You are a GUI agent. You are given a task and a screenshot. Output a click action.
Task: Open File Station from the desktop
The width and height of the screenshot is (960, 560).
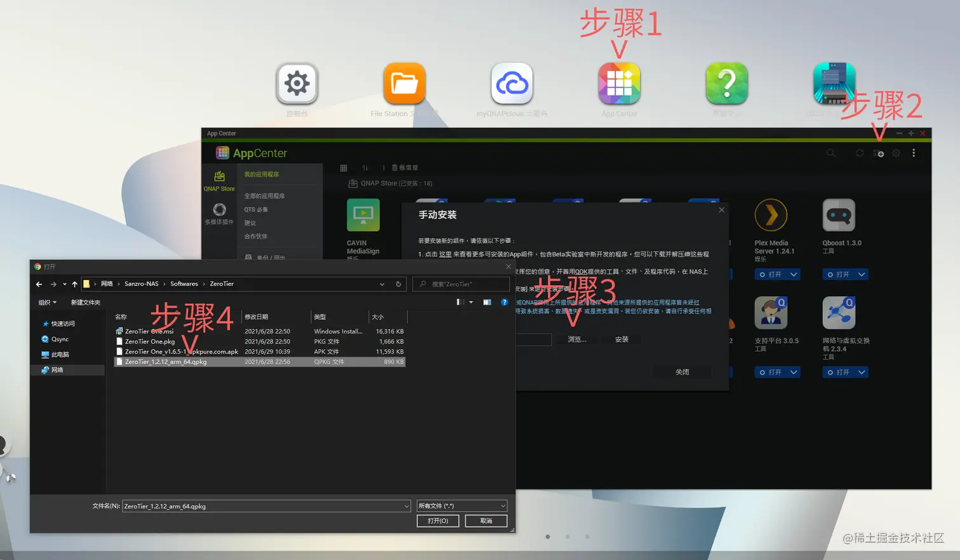[404, 83]
